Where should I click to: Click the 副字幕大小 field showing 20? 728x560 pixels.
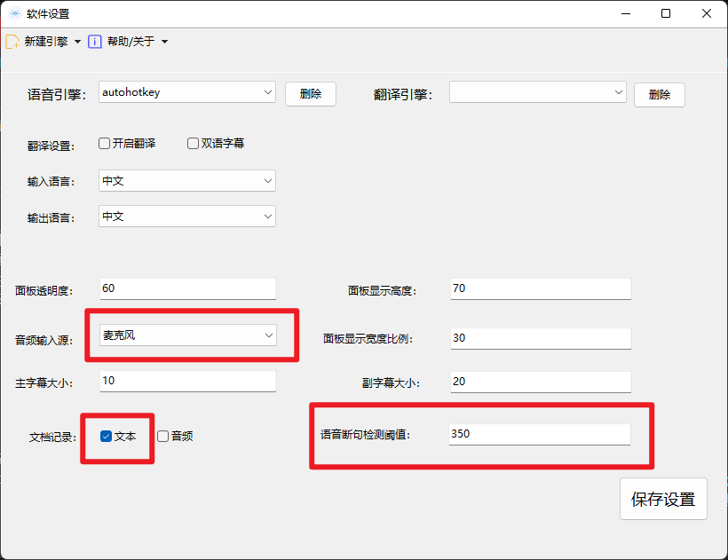541,382
